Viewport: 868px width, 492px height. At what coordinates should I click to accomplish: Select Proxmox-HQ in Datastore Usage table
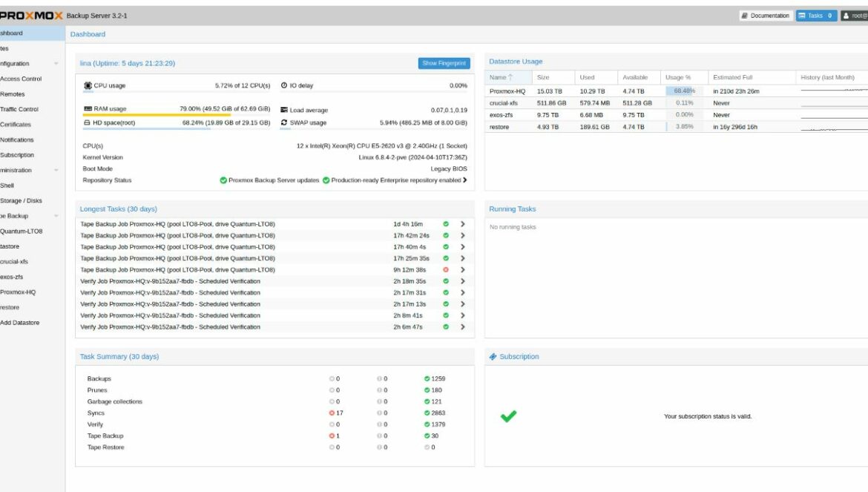(x=677, y=91)
